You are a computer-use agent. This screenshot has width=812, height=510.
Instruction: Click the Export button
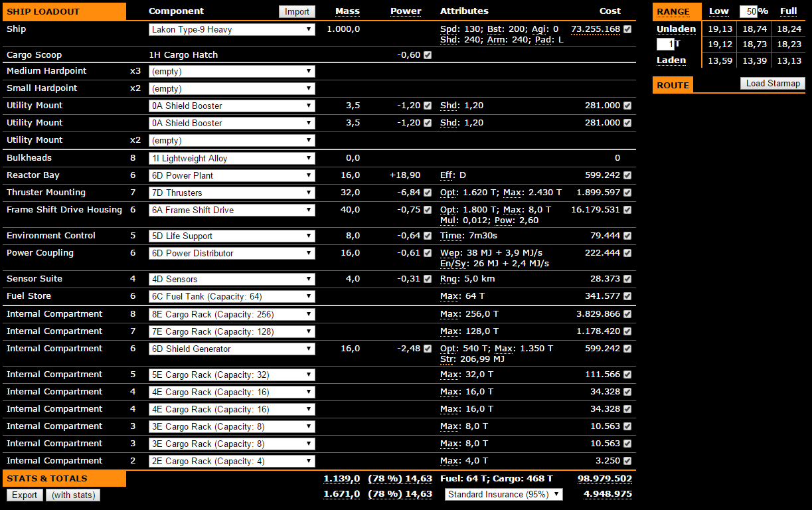[25, 495]
